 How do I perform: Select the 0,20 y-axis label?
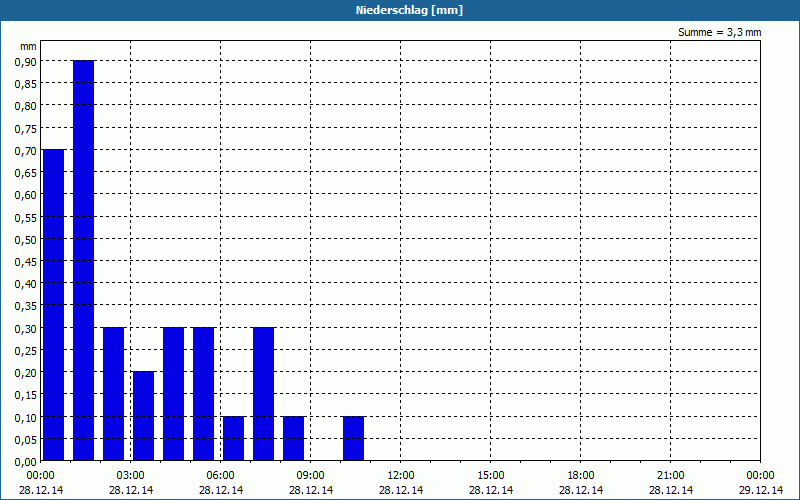tap(26, 373)
